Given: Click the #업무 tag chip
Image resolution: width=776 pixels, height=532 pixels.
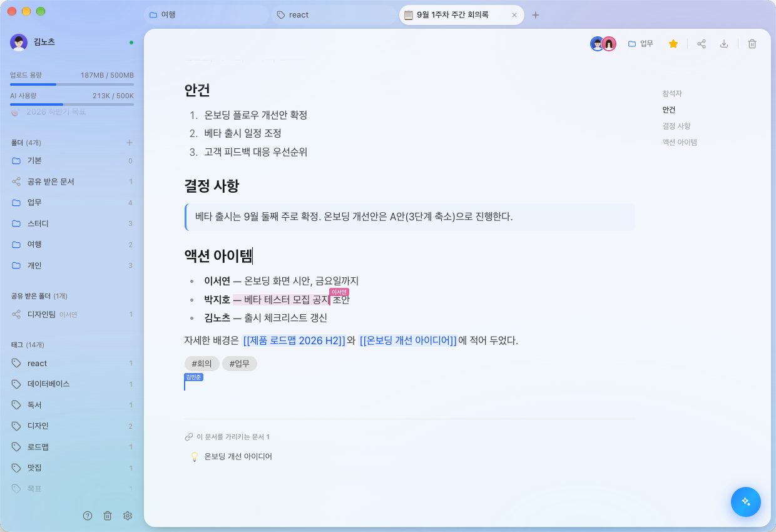Looking at the screenshot, I should pyautogui.click(x=240, y=364).
